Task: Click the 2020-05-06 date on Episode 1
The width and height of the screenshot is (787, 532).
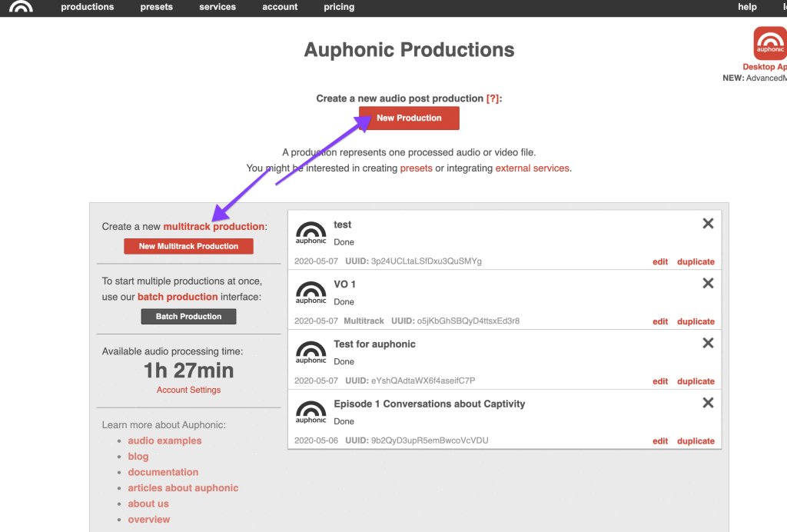Action: coord(316,441)
